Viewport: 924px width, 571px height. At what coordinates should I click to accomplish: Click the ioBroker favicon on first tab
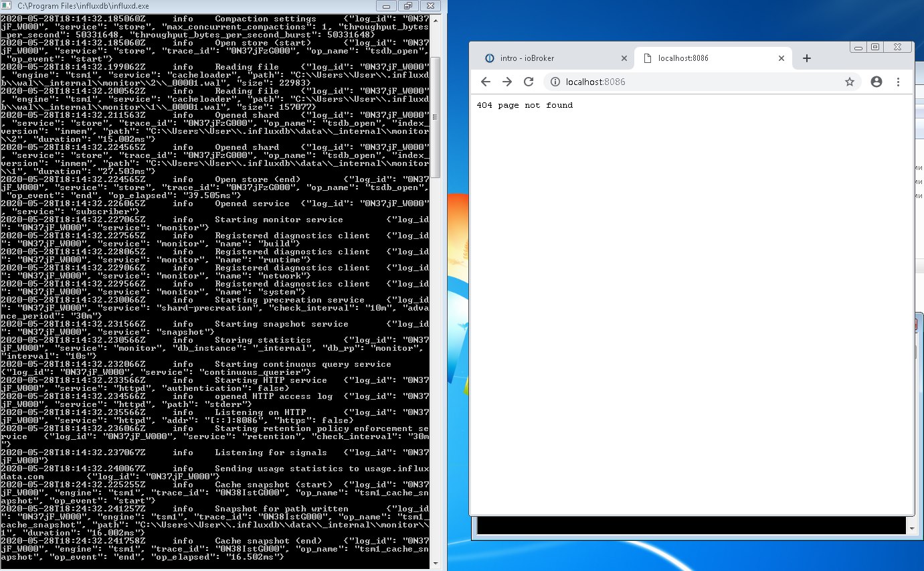click(489, 58)
